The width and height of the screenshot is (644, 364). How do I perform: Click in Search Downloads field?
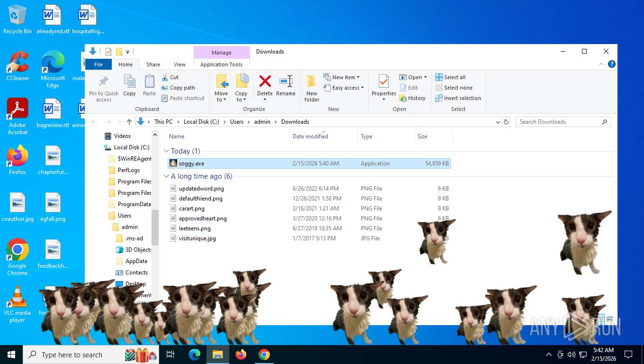[x=563, y=122]
